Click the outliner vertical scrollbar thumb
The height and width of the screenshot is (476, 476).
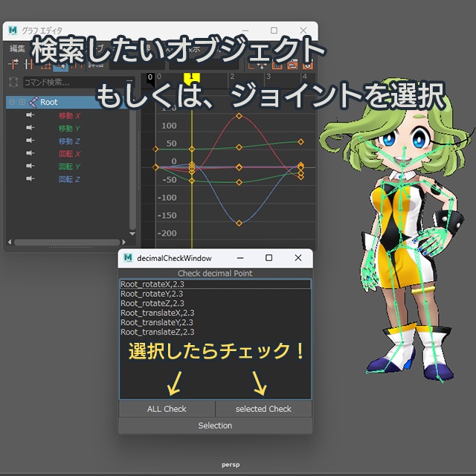[x=132, y=170]
